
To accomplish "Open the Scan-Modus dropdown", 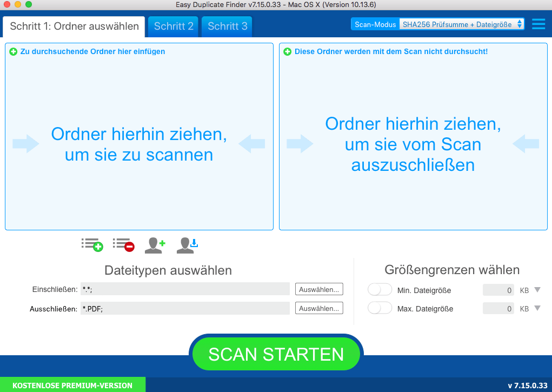I will pyautogui.click(x=462, y=24).
